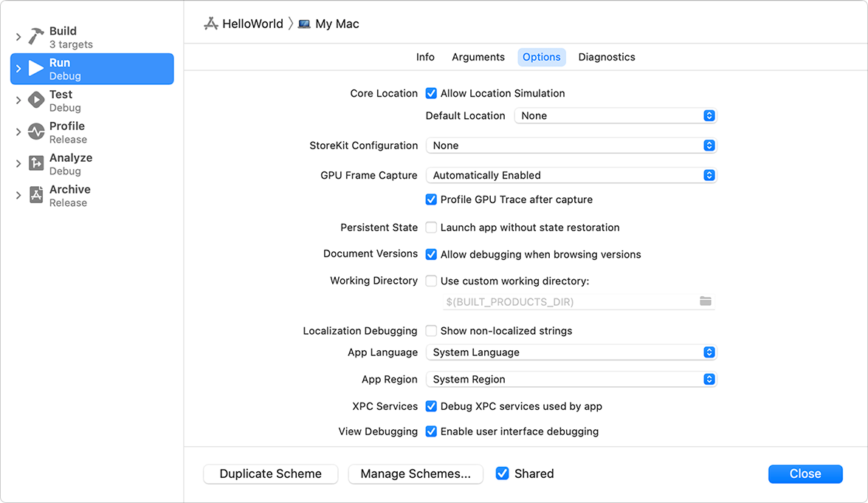This screenshot has width=868, height=503.
Task: Open the GPU Frame Capture dropdown
Action: (571, 176)
